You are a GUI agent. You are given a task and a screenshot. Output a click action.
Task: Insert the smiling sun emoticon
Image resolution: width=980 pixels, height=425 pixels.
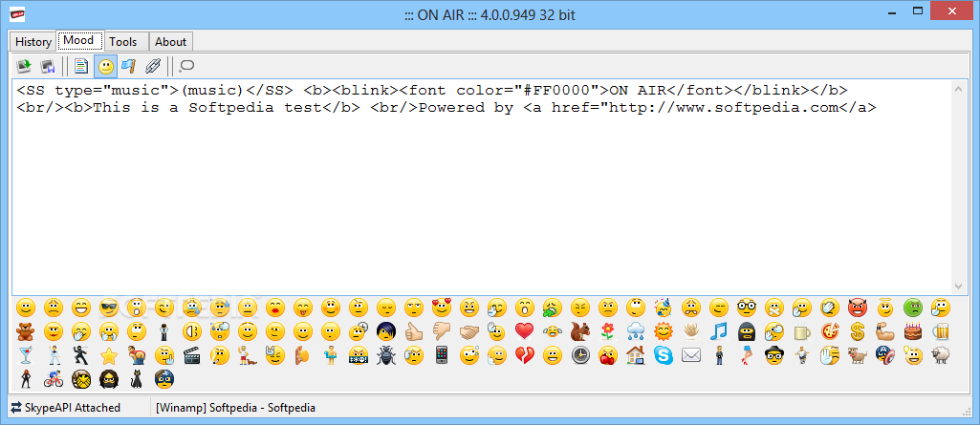664,330
